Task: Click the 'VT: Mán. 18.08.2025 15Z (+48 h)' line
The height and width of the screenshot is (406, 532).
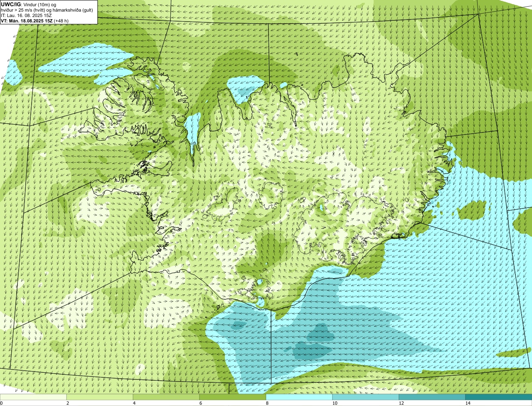Action: tap(34, 20)
